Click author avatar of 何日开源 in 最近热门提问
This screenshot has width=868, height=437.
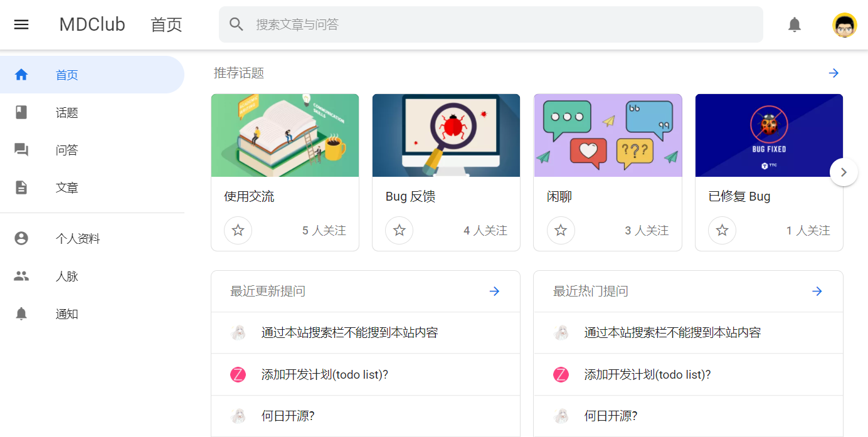point(561,416)
